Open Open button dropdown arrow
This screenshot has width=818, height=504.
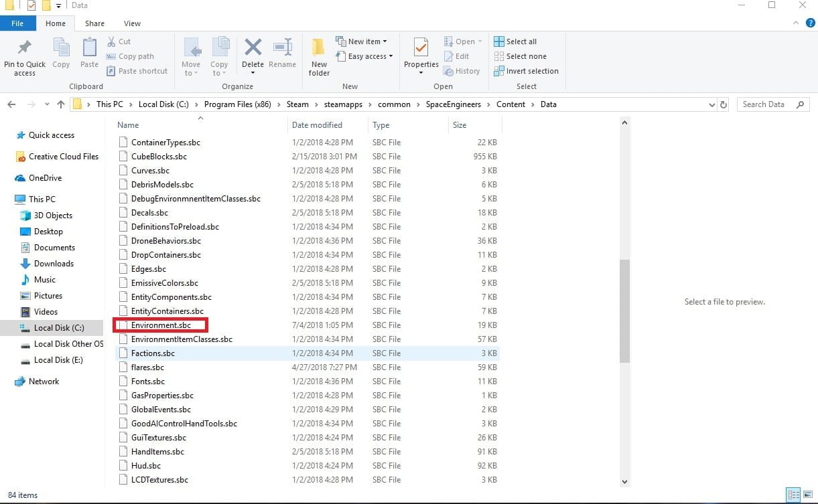[480, 41]
